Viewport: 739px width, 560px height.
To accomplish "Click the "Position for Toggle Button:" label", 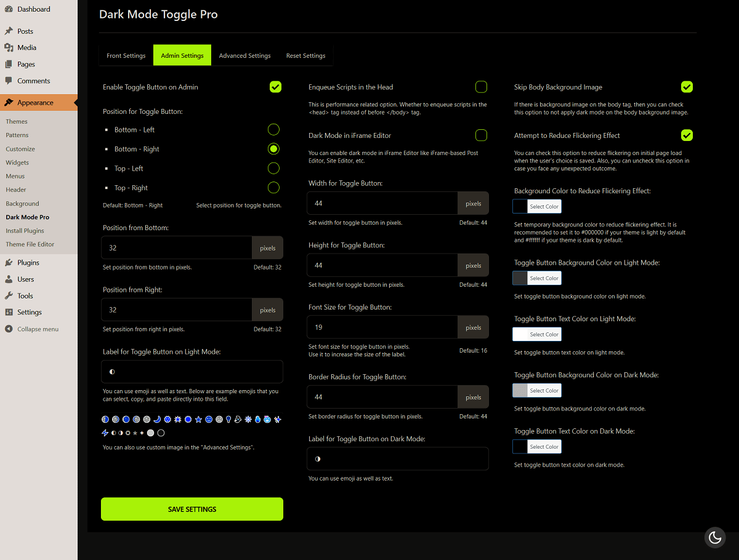I will click(143, 111).
